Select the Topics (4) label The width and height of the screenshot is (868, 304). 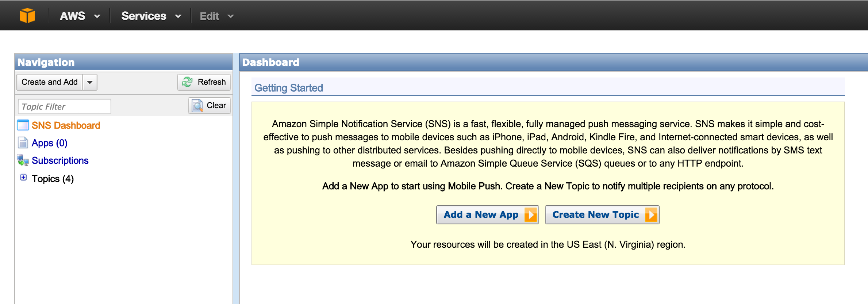pos(53,179)
